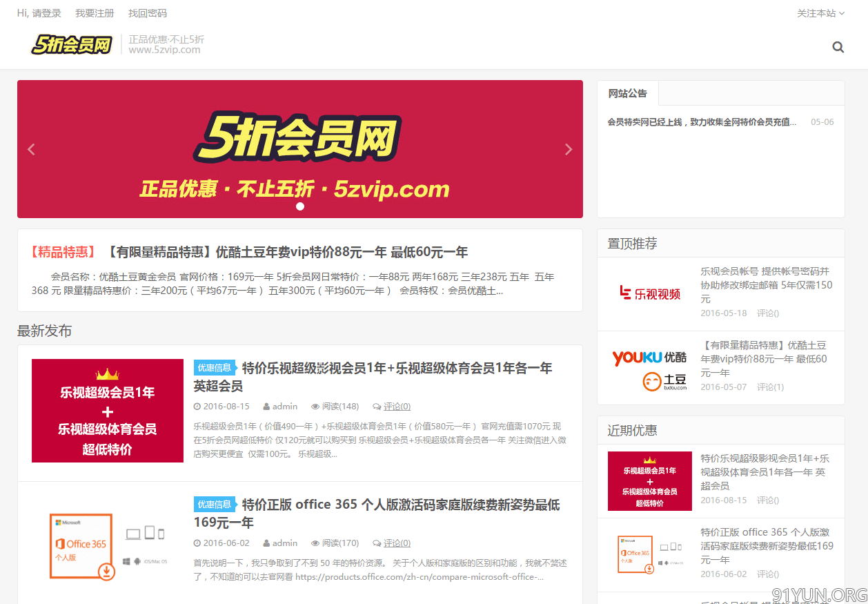Click the clock icon beside 2016-08-15
Viewport: 868px width, 604px height.
(197, 407)
